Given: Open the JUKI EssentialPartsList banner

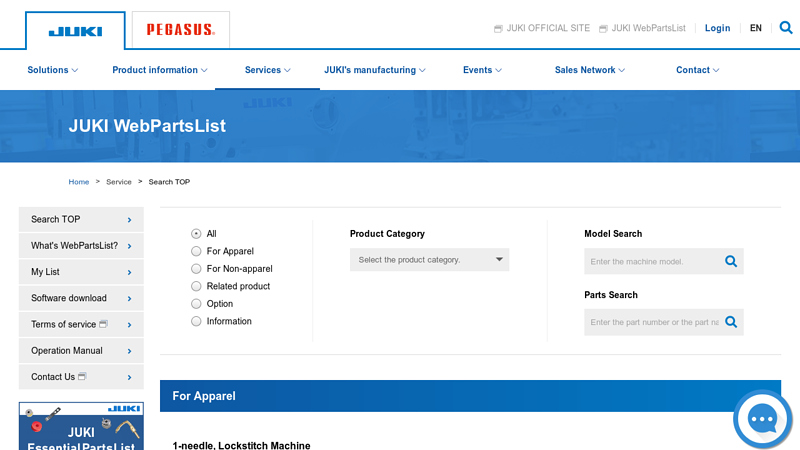Looking at the screenshot, I should click(81, 426).
